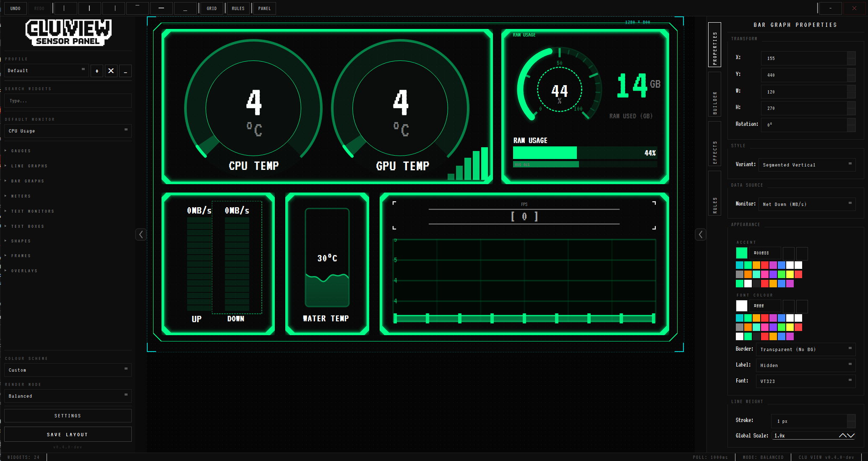This screenshot has width=868, height=461.
Task: Click the align-bottom toolbar icon
Action: point(185,8)
